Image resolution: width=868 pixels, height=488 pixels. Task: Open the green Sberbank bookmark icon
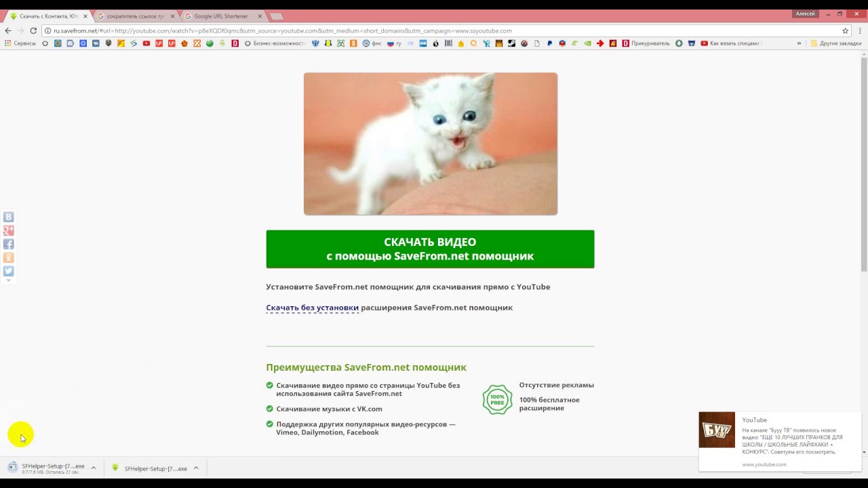click(210, 43)
